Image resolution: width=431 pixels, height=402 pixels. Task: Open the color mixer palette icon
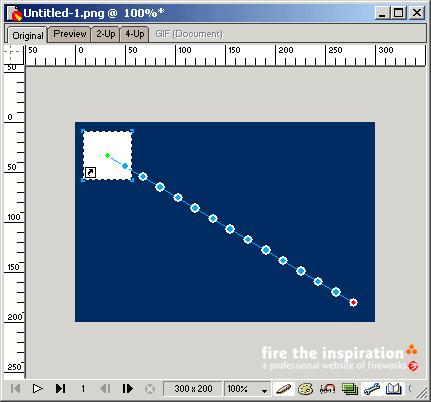tap(305, 389)
